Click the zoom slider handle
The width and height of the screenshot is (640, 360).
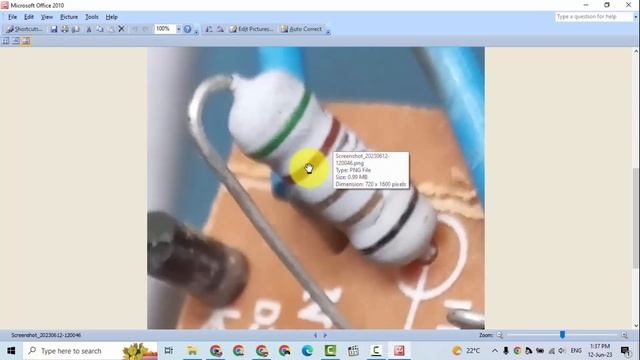562,335
